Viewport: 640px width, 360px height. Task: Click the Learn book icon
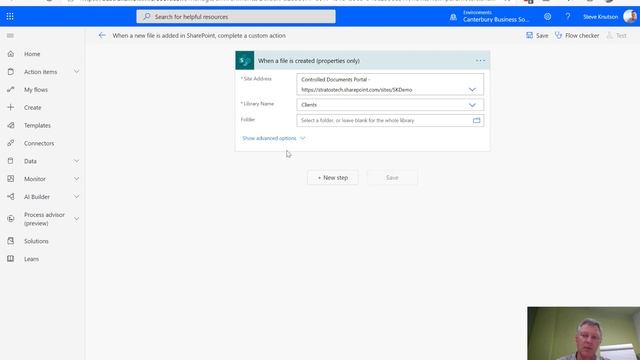coord(11,259)
